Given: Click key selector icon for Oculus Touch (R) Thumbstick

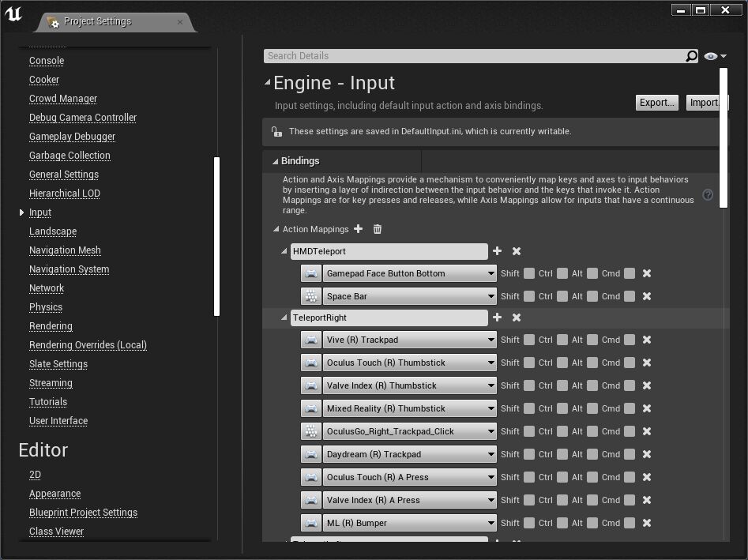Looking at the screenshot, I should click(311, 363).
